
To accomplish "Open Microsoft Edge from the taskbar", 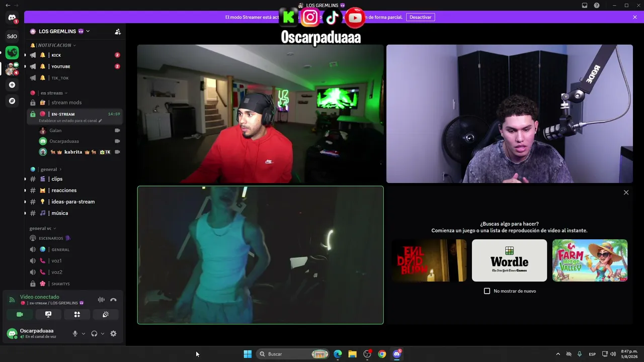I will 338,354.
